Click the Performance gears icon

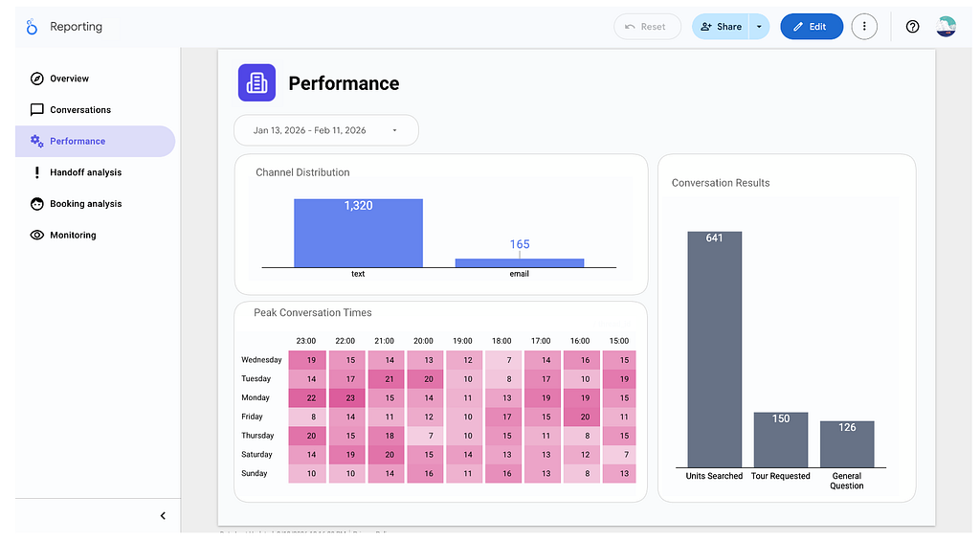tap(37, 141)
